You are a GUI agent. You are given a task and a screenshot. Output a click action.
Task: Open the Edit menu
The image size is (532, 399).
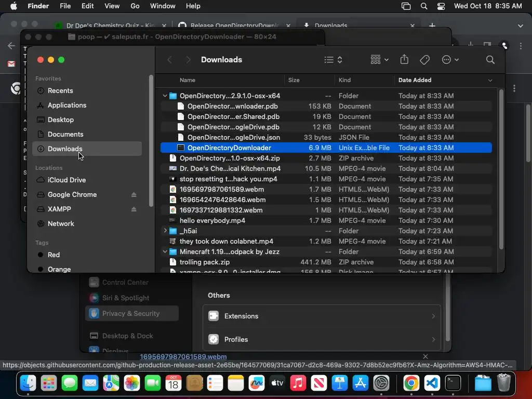click(x=87, y=6)
